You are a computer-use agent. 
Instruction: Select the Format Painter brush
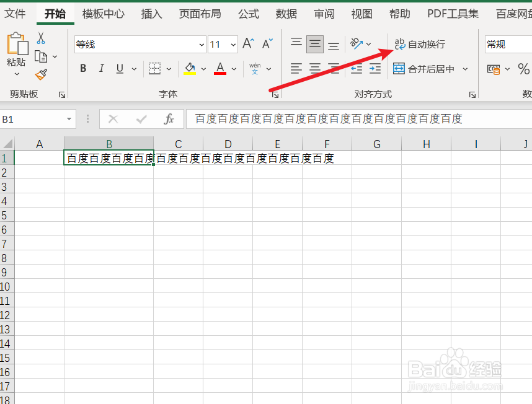point(41,74)
